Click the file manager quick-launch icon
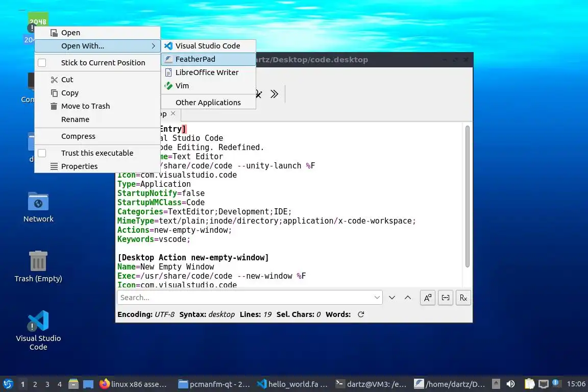The height and width of the screenshot is (392, 588). pos(73,384)
